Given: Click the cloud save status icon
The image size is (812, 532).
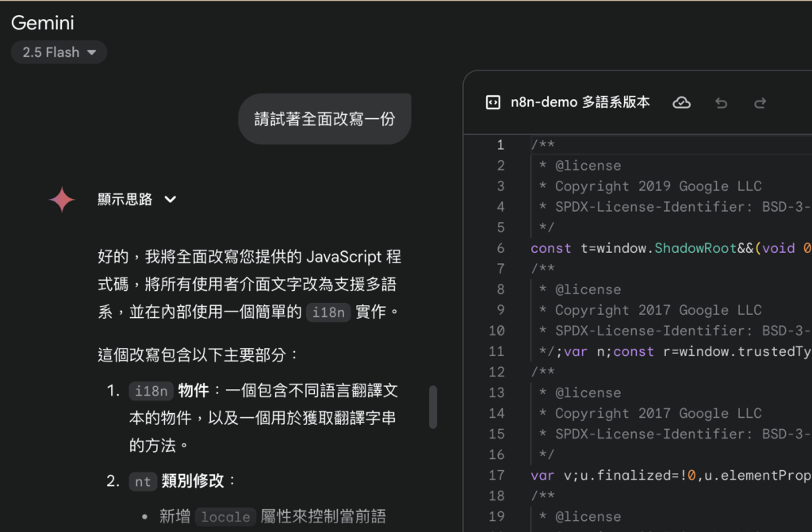Looking at the screenshot, I should pos(681,102).
